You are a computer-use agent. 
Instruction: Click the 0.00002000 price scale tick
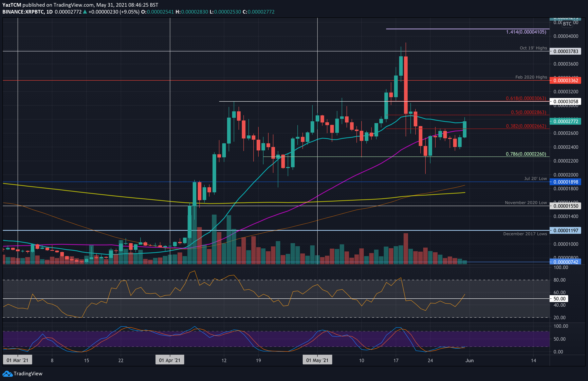[566, 175]
